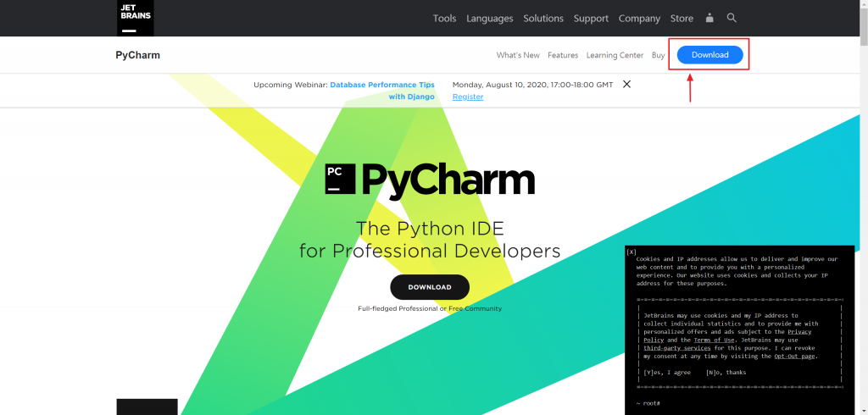Click the page vertical scrollbar thumb

[x=864, y=26]
